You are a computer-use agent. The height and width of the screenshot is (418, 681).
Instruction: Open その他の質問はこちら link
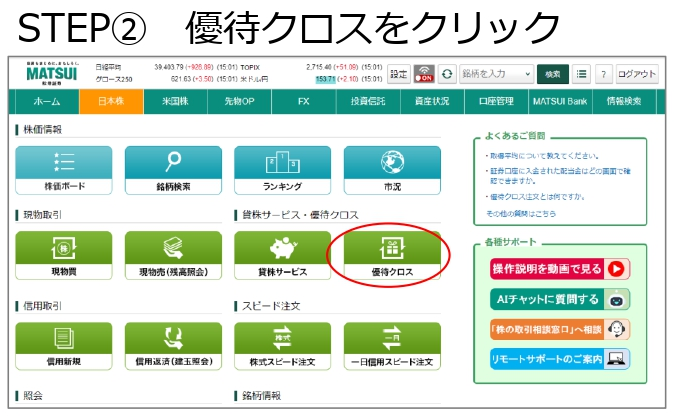click(x=521, y=214)
